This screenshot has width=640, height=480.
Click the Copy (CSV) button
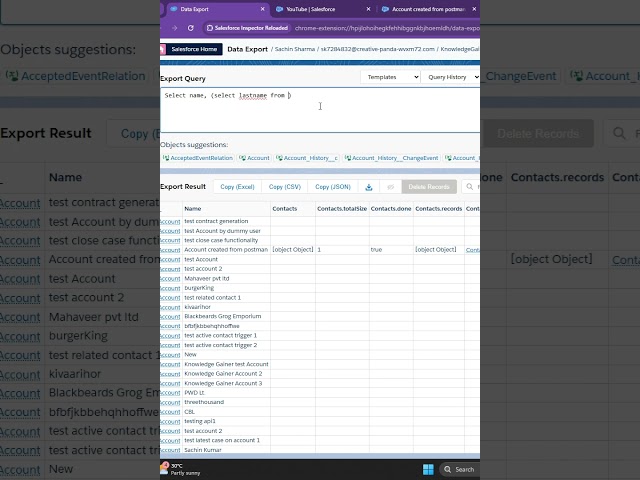click(284, 187)
